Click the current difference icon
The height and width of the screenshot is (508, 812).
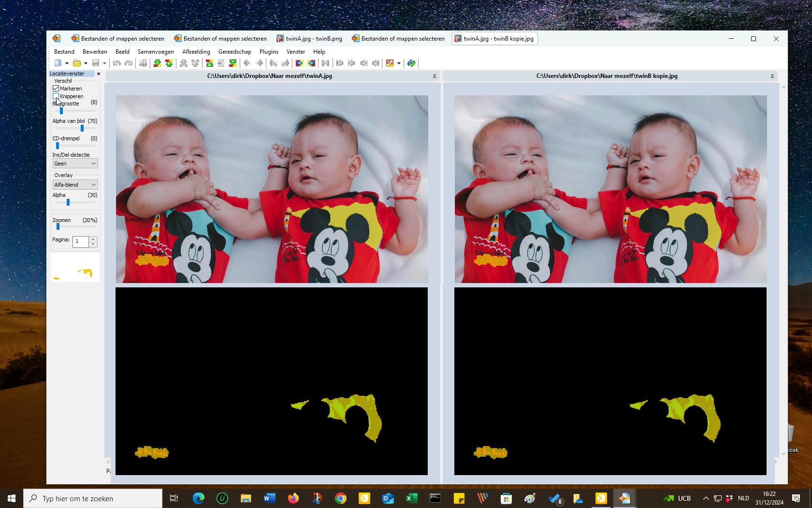click(221, 63)
